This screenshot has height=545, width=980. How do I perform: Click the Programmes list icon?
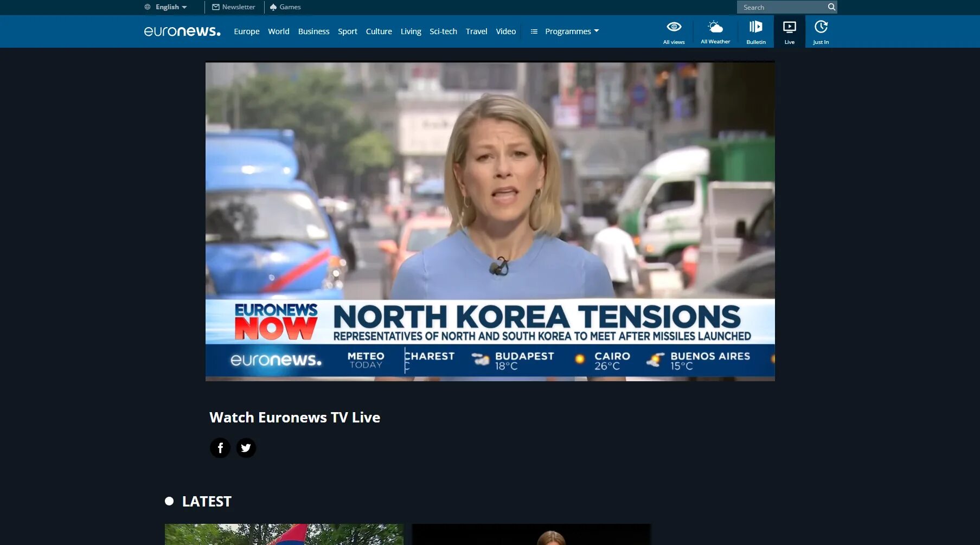(534, 31)
